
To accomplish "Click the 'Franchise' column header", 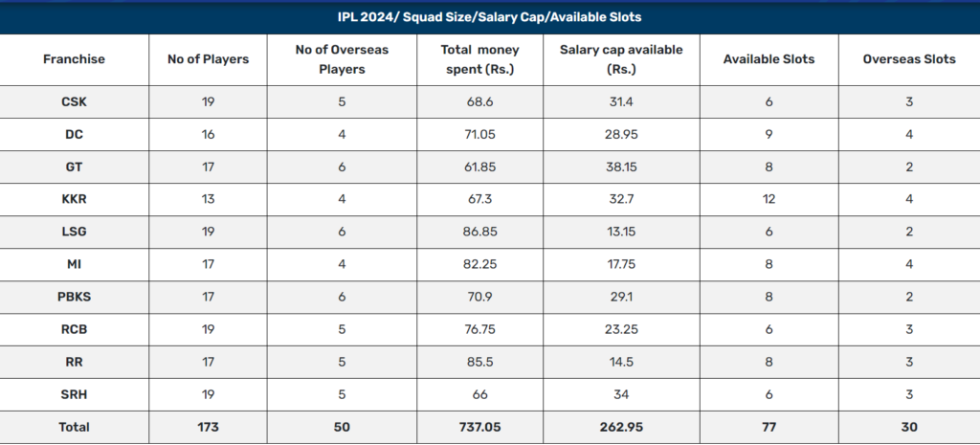I will click(74, 59).
